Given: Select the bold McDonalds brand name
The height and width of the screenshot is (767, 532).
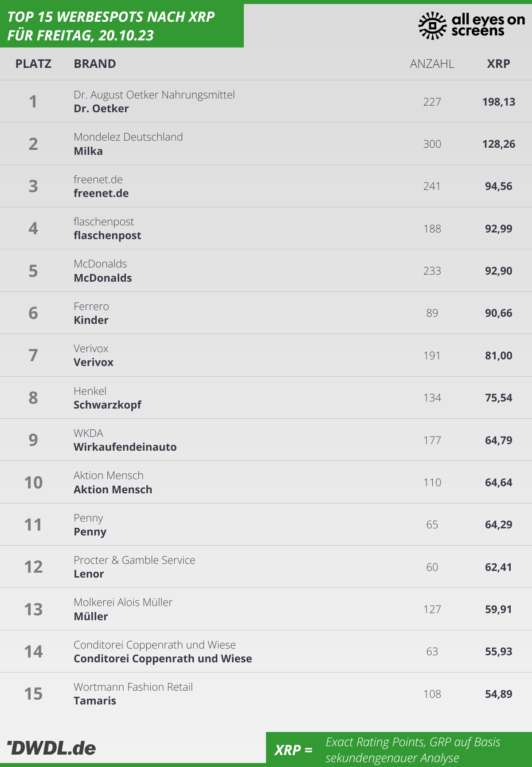Looking at the screenshot, I should pos(103,278).
